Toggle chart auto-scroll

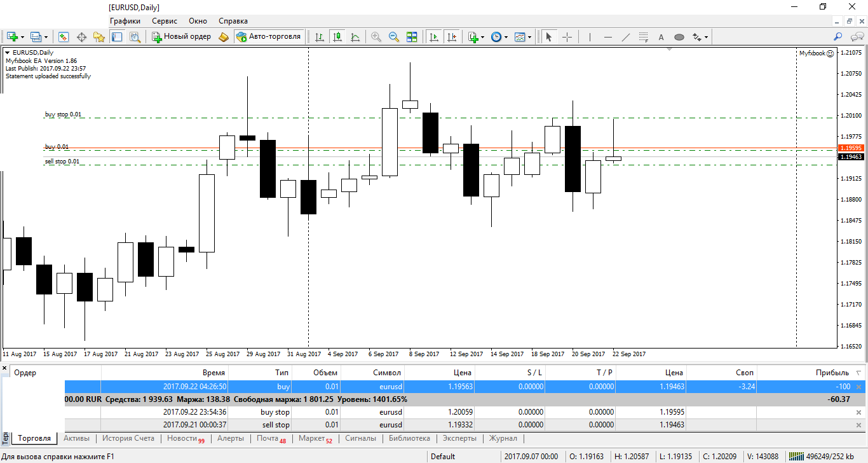(x=434, y=37)
